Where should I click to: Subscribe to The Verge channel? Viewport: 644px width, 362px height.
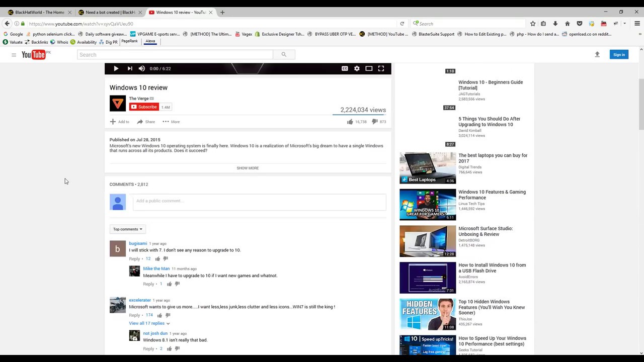click(x=144, y=107)
